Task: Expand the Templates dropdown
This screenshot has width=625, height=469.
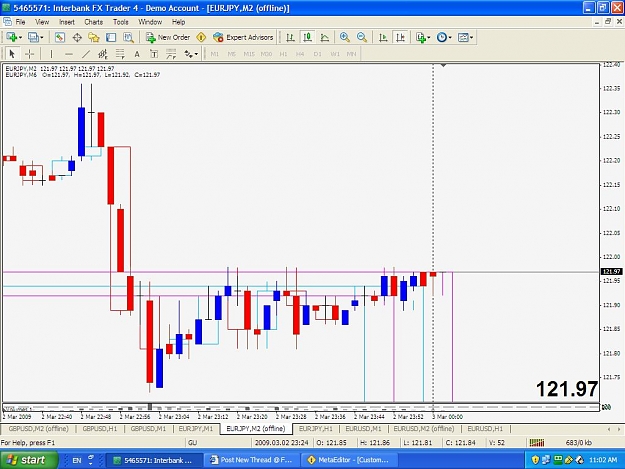Action: point(472,37)
